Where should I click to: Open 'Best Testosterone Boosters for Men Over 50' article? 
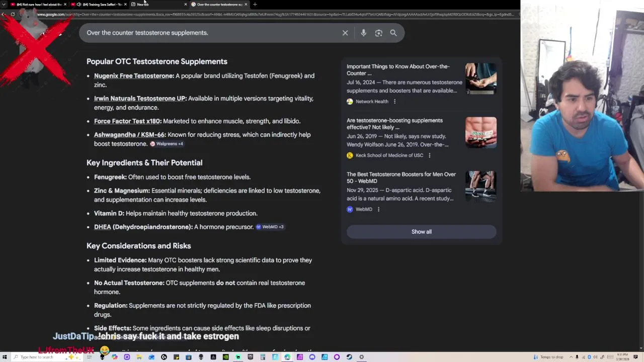401,177
